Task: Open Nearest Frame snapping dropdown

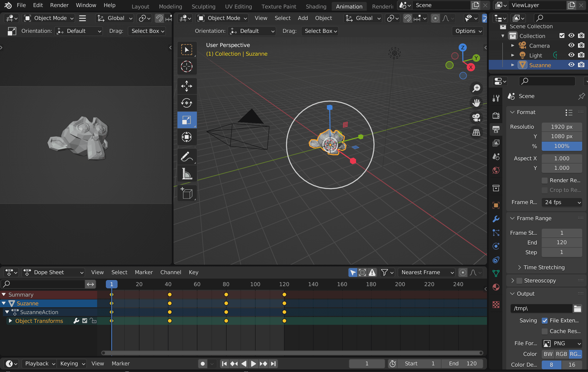Action: [427, 272]
